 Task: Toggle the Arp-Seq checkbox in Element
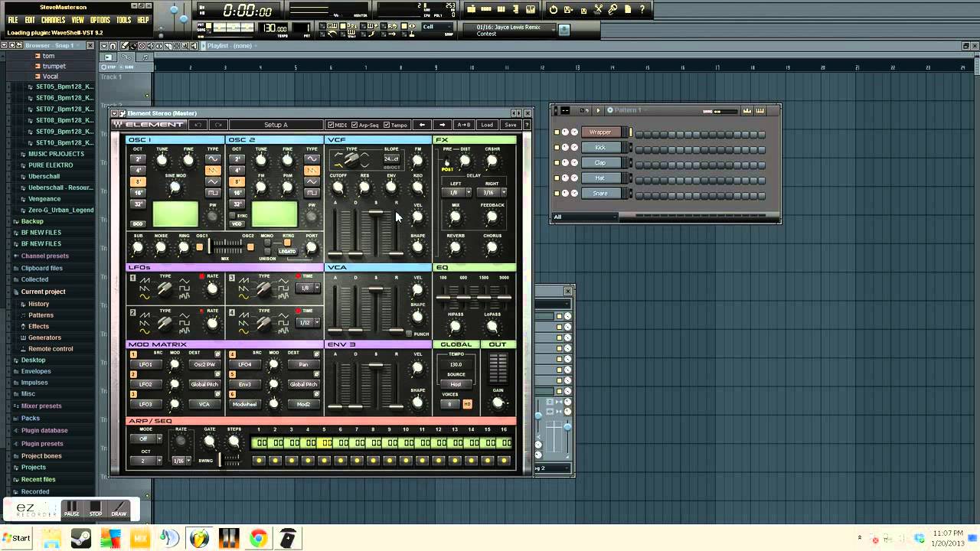(x=354, y=125)
